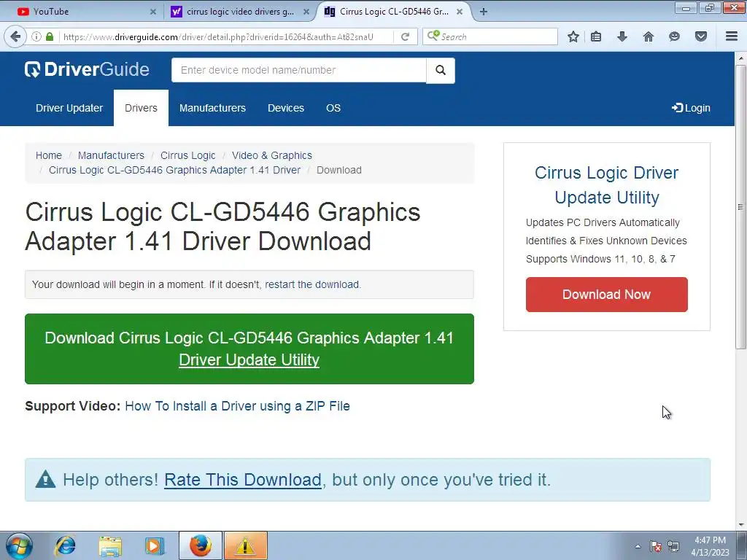Click Rate This Download link
Image resolution: width=747 pixels, height=560 pixels.
click(242, 480)
